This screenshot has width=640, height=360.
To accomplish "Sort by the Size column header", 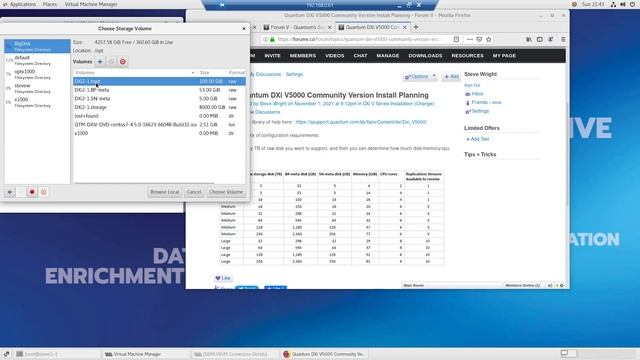I will [212, 73].
